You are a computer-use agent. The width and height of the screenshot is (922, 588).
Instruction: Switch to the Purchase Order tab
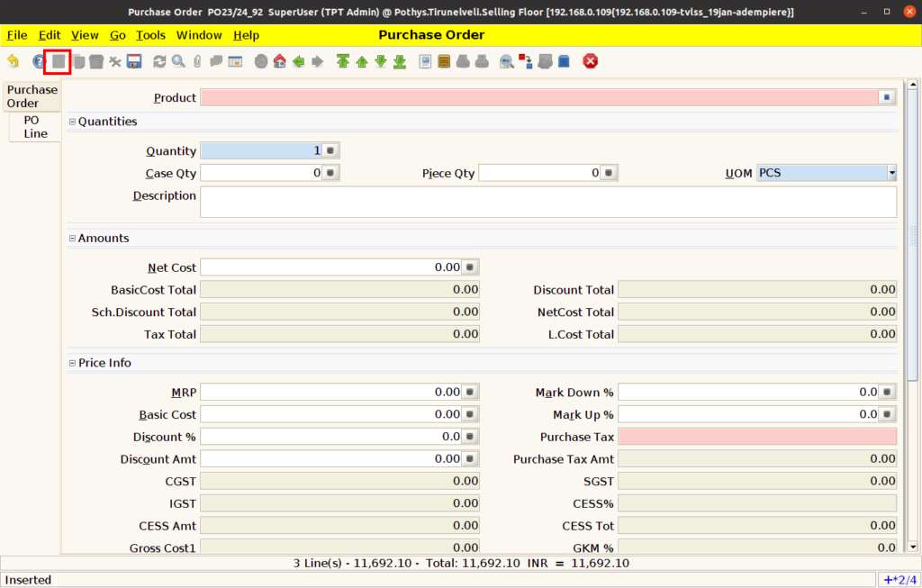pyautogui.click(x=32, y=96)
